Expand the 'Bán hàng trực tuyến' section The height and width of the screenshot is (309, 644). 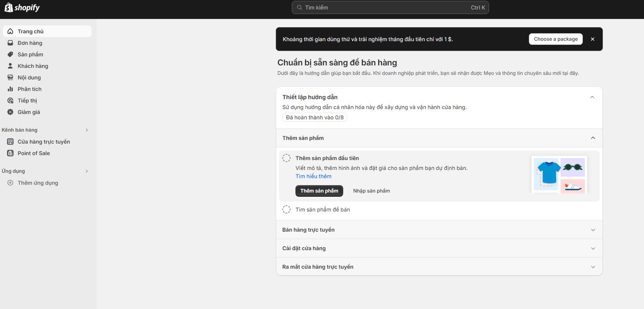click(x=593, y=230)
